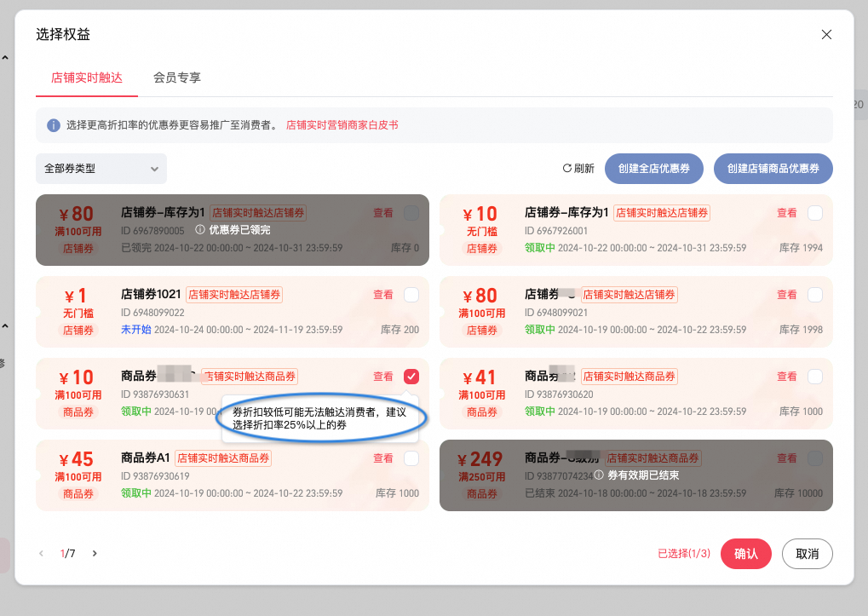
Task: Click the disabled checkbox on the ¥249 coupon
Action: 815,458
